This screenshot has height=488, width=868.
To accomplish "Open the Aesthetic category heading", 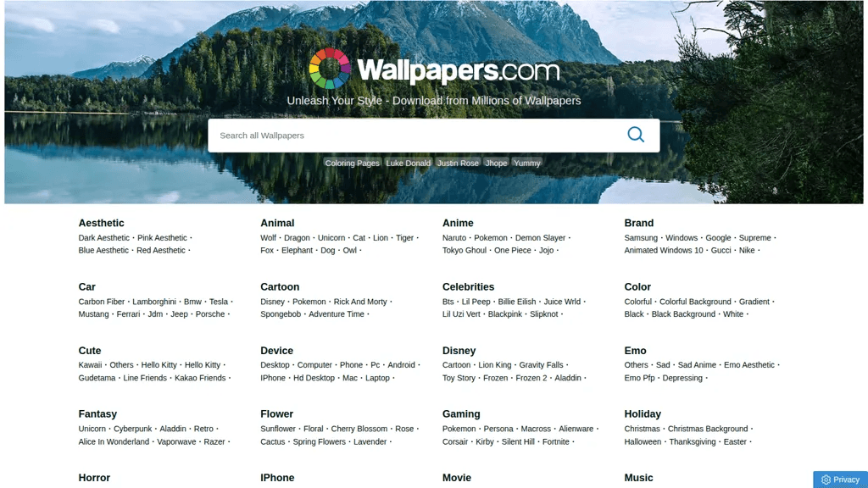I will (102, 223).
